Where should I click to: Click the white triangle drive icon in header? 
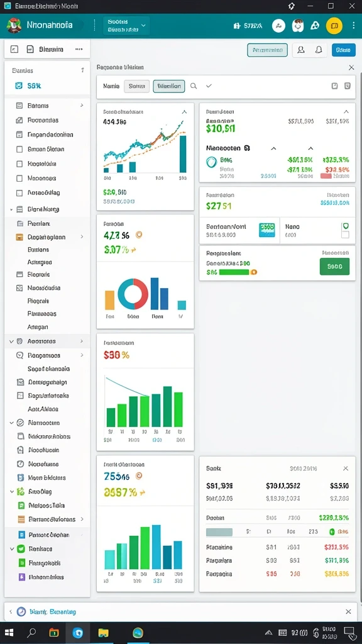(x=315, y=26)
